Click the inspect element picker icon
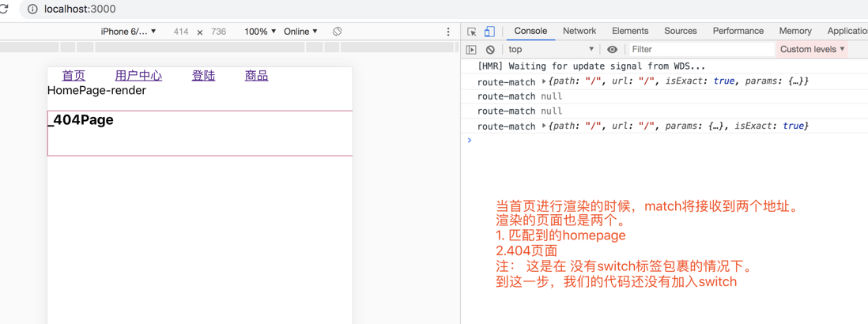 coord(472,32)
